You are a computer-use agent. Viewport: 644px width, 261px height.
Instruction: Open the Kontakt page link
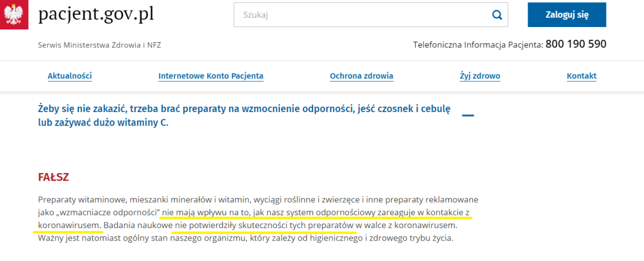point(581,76)
